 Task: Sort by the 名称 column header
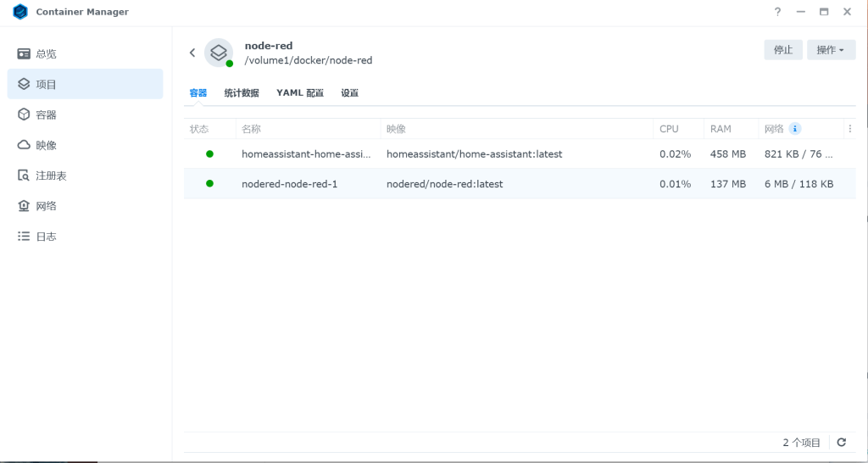point(308,129)
